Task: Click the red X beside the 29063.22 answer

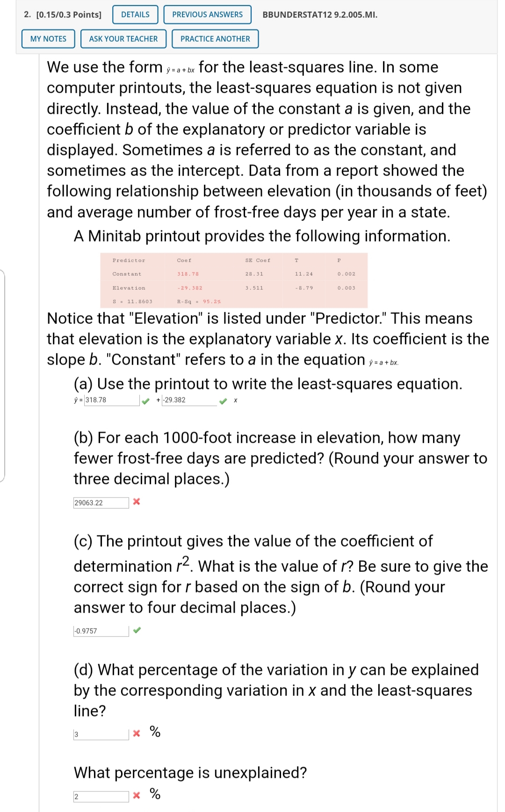Action: tap(137, 502)
